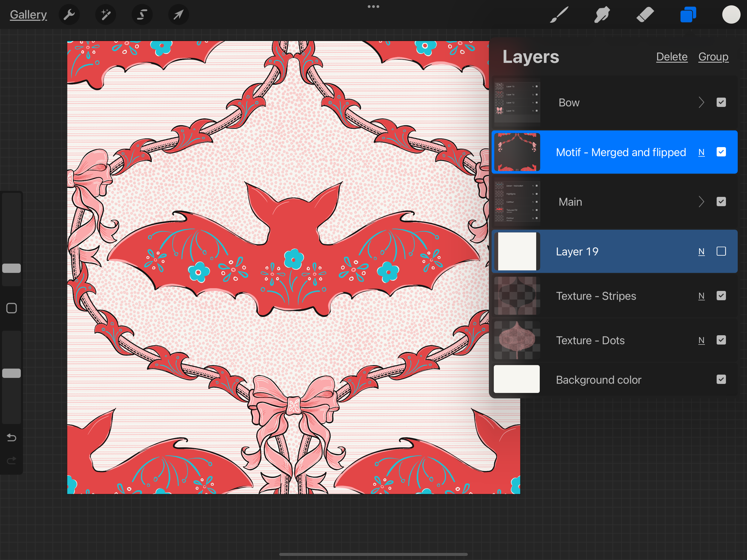The height and width of the screenshot is (560, 747).
Task: Return to the Gallery
Action: coord(28,14)
